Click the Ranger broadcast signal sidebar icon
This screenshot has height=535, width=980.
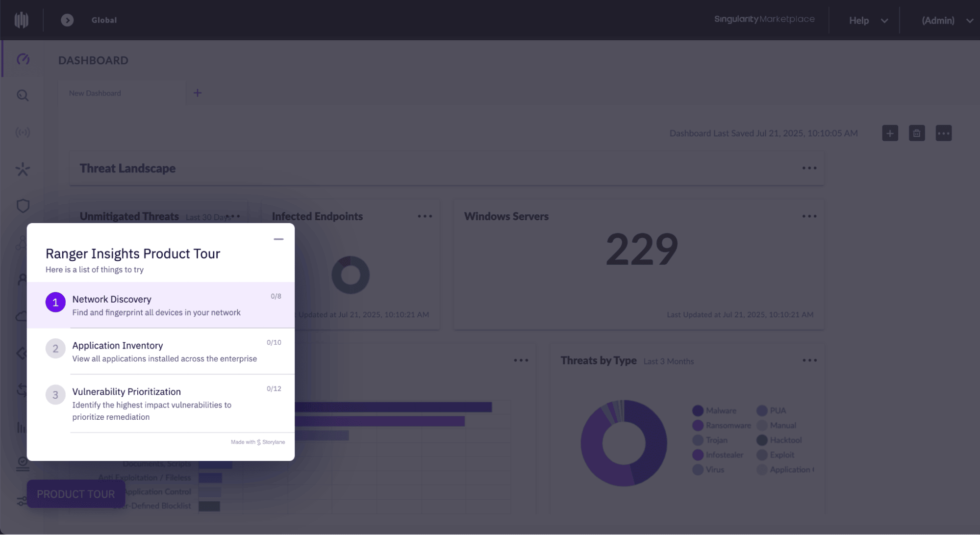[23, 132]
